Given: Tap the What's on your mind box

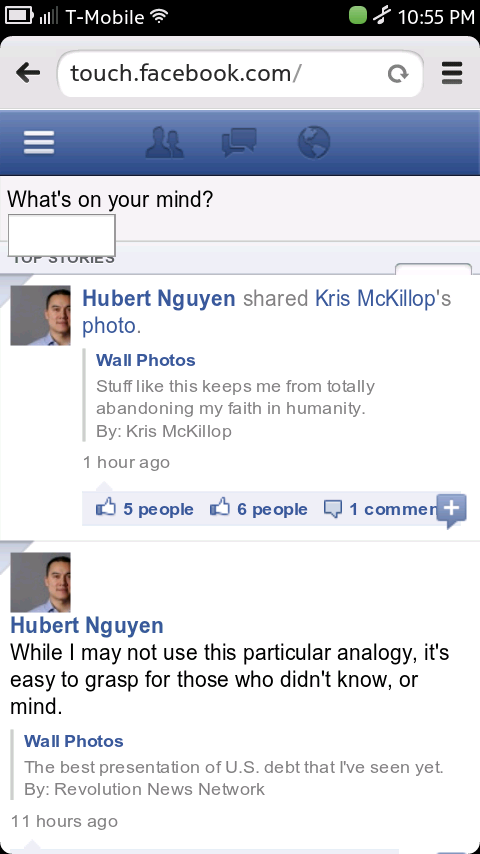Looking at the screenshot, I should pyautogui.click(x=62, y=235).
